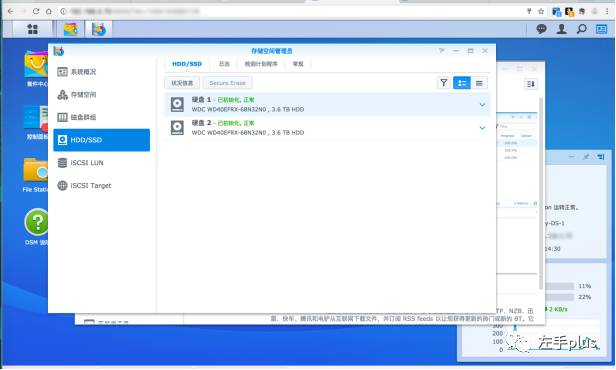Click the 硬盘 2 title text

pyautogui.click(x=202, y=123)
